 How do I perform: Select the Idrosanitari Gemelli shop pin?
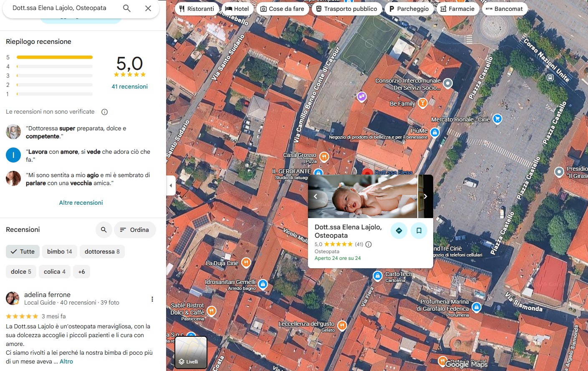[x=263, y=284]
